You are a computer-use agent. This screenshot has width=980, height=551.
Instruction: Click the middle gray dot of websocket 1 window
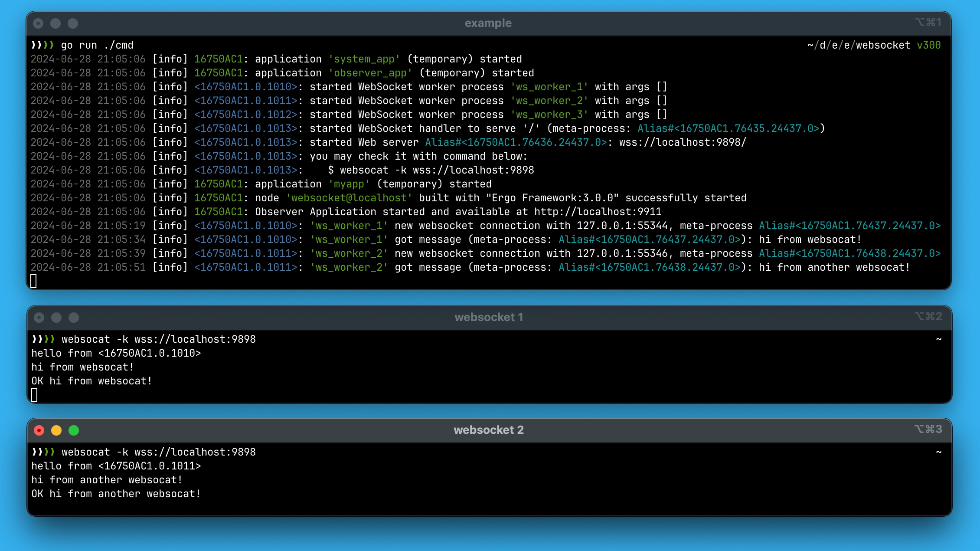pyautogui.click(x=56, y=318)
